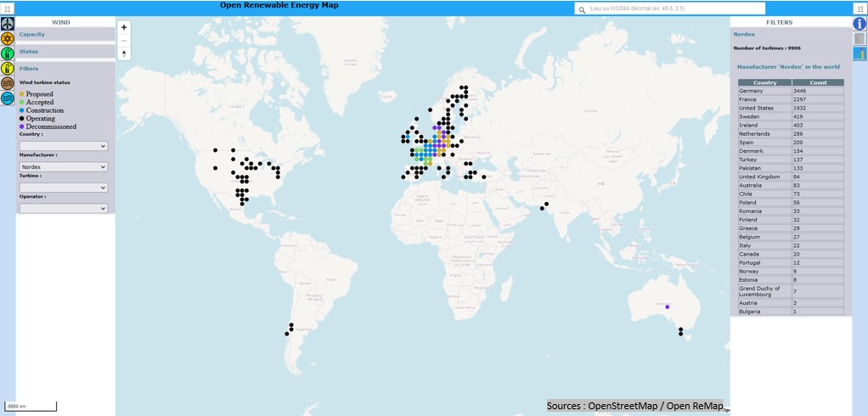868x416 pixels.
Task: Click the Country column header
Action: click(765, 82)
